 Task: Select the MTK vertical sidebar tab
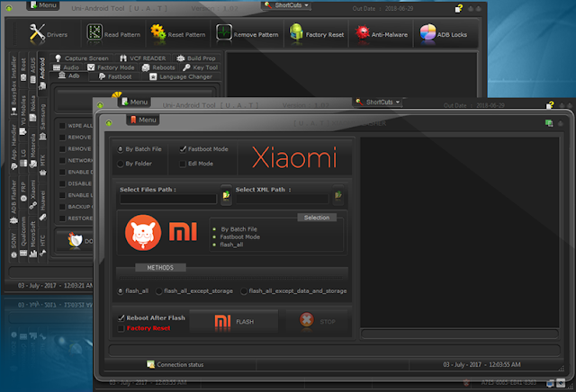click(x=42, y=164)
